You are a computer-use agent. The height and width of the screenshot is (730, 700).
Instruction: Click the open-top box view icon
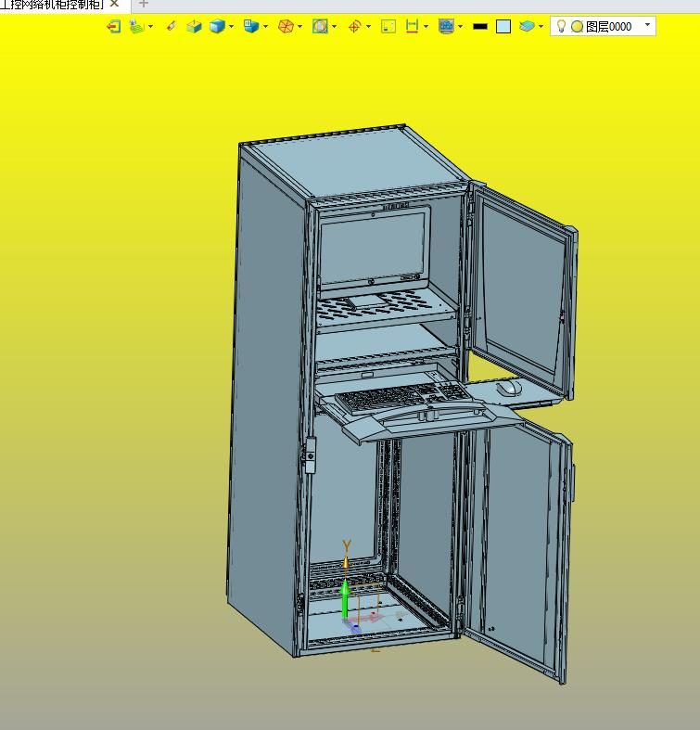coord(194,26)
